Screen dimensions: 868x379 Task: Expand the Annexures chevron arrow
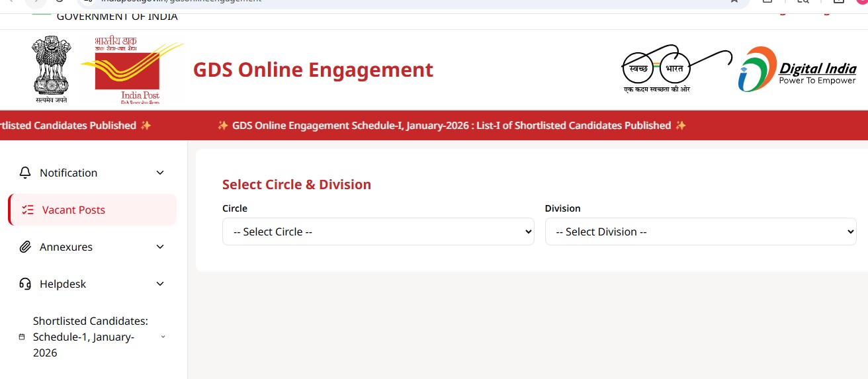[159, 247]
